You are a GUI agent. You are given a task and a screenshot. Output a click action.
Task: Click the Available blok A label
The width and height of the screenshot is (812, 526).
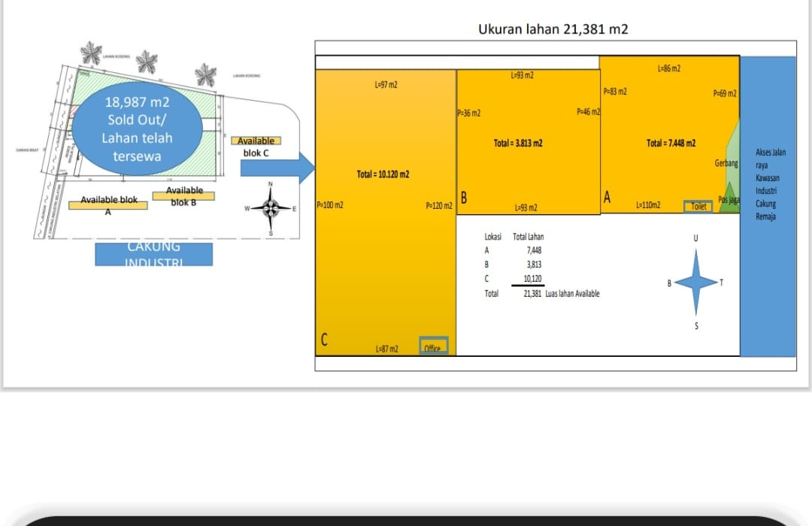pos(109,202)
